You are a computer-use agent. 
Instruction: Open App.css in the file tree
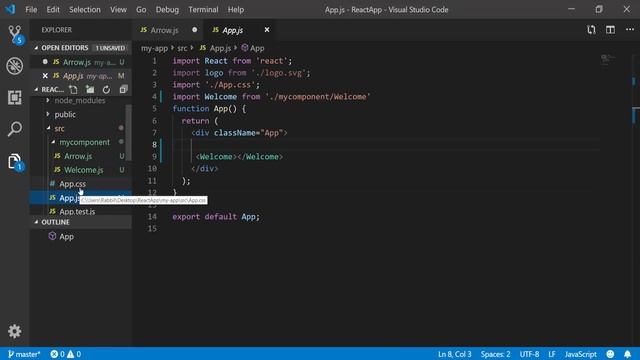[73, 184]
